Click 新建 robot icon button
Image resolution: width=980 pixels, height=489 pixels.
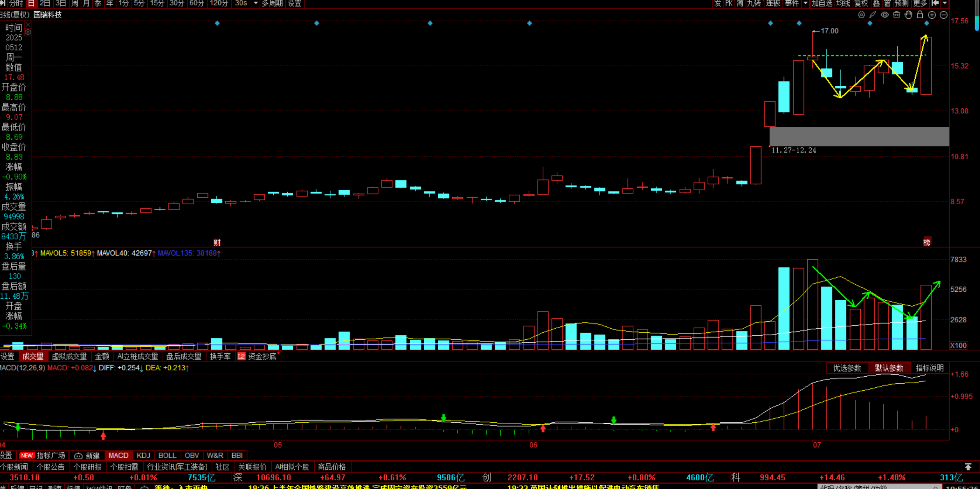(87, 455)
